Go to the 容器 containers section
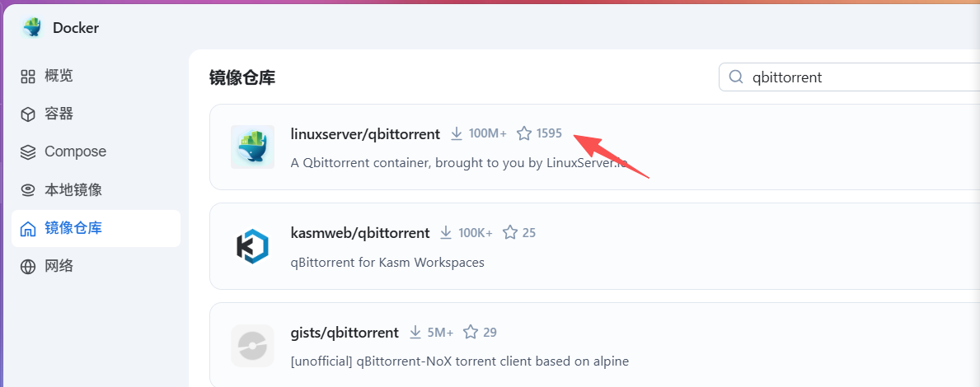Viewport: 980px width, 387px height. pyautogui.click(x=58, y=114)
